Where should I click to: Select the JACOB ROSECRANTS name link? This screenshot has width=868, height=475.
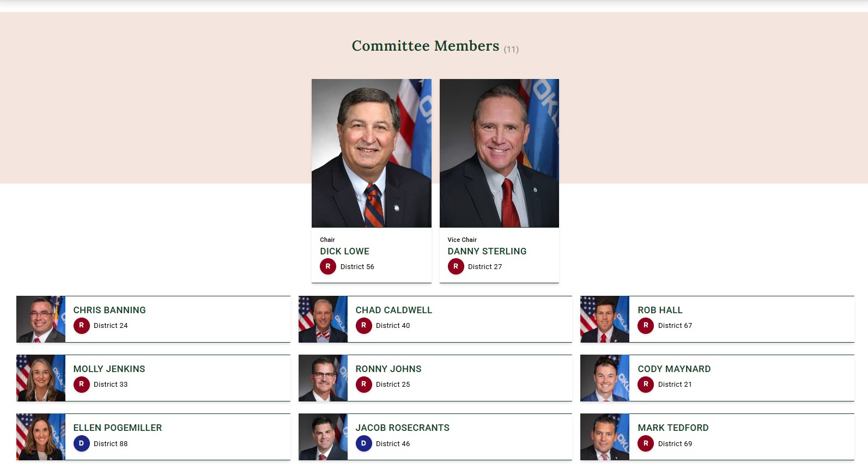402,428
